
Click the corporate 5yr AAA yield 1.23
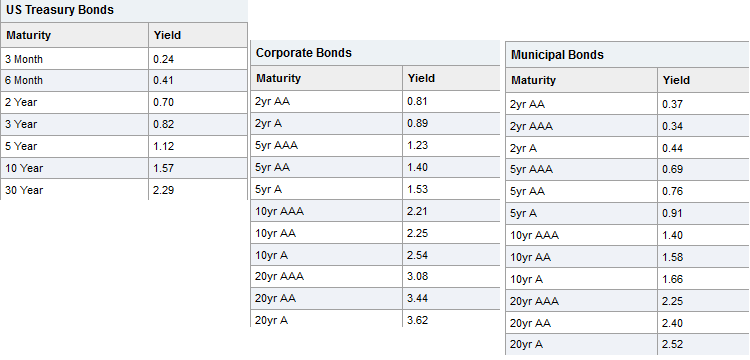click(x=418, y=145)
